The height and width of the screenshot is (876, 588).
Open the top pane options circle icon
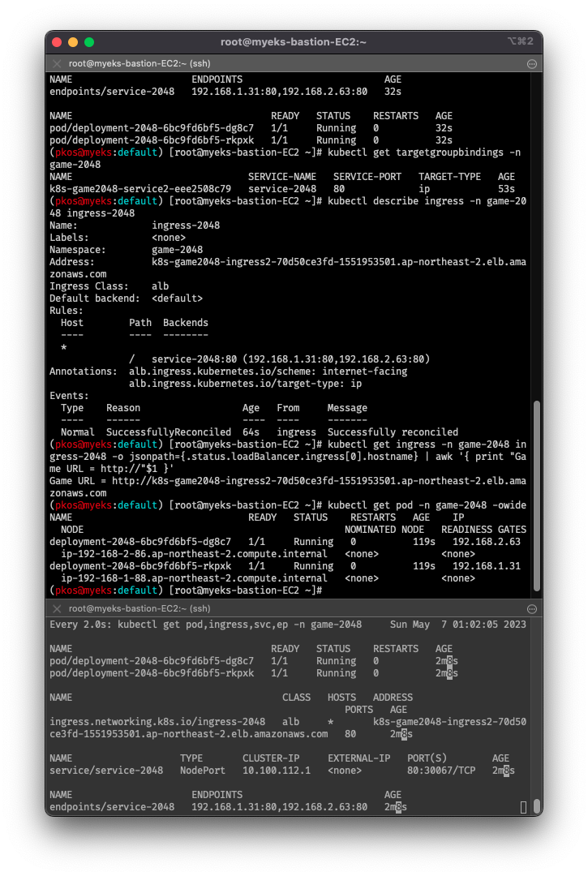point(531,64)
